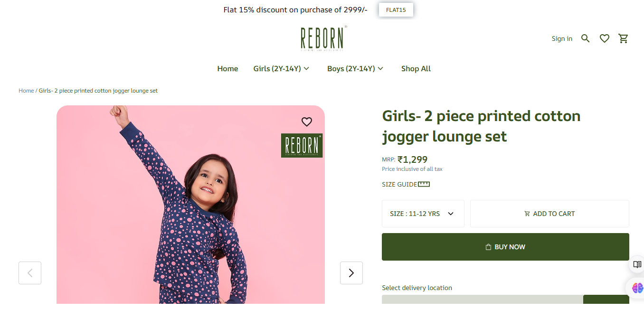Viewport: 644px width, 319px height.
Task: Open the search icon in header
Action: point(585,38)
